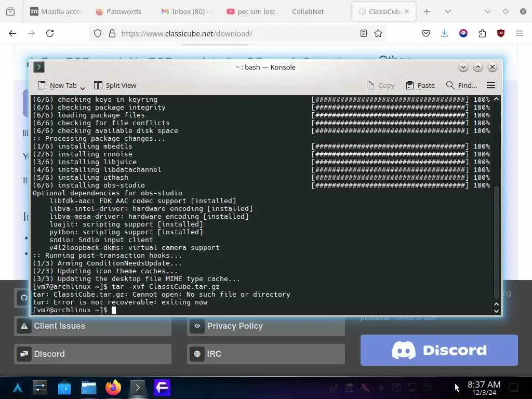This screenshot has width=532, height=399.
Task: Open Firefox downloads panel
Action: point(445,33)
